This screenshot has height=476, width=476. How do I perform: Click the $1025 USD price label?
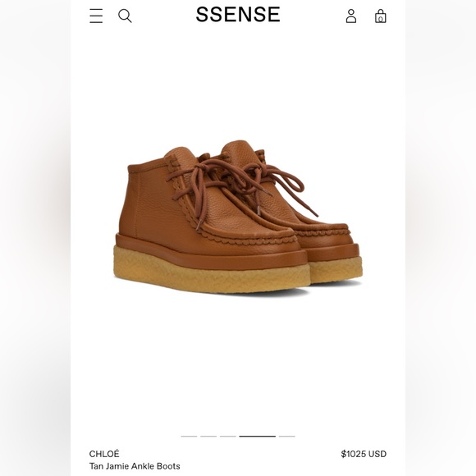click(364, 454)
